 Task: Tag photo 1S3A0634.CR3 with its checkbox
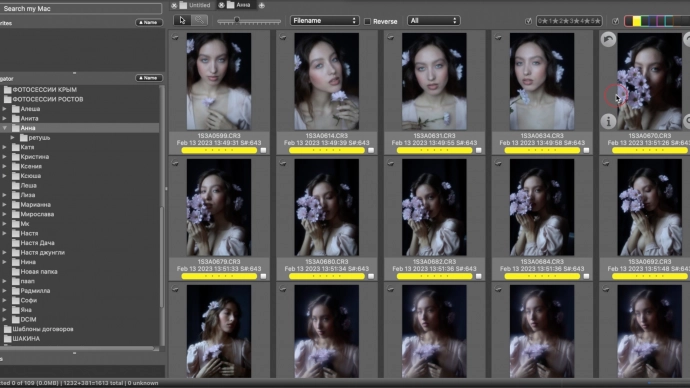point(586,150)
